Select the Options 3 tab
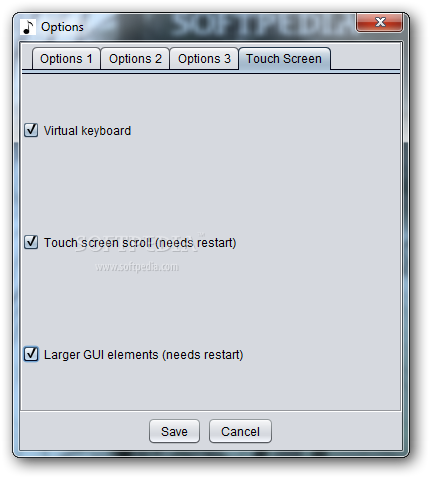Screen dimensions: 430x478 coord(204,59)
